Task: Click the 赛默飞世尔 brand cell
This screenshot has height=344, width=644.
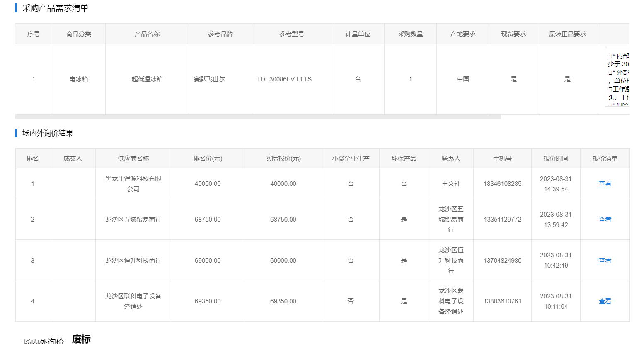Action: coord(209,79)
